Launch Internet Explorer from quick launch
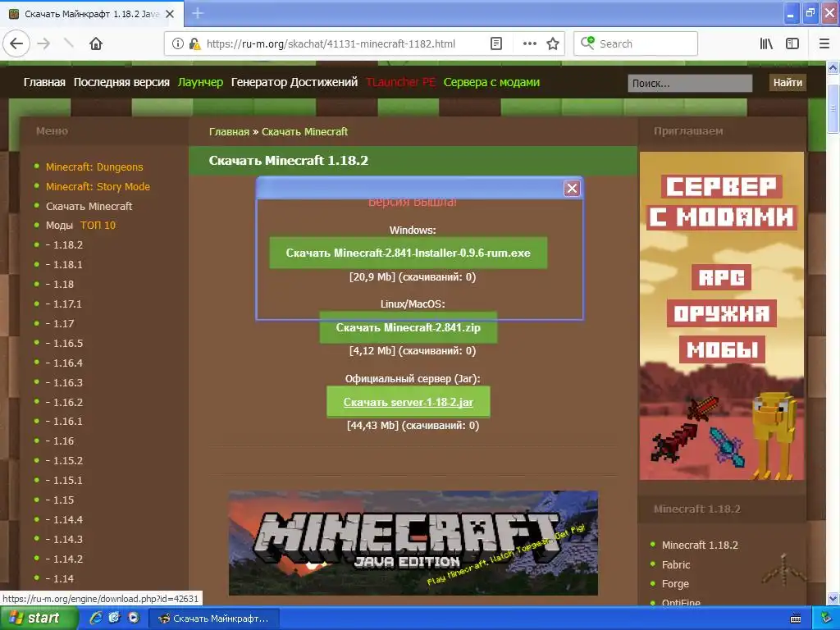 [96, 618]
